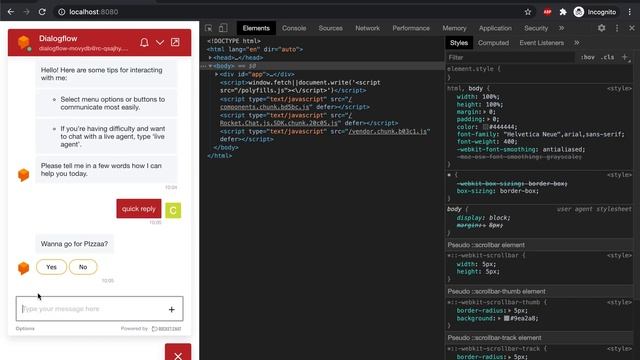Viewport: 640px width, 360px height.
Task: Open the #9ea2a8 background color swatch
Action: [506, 318]
